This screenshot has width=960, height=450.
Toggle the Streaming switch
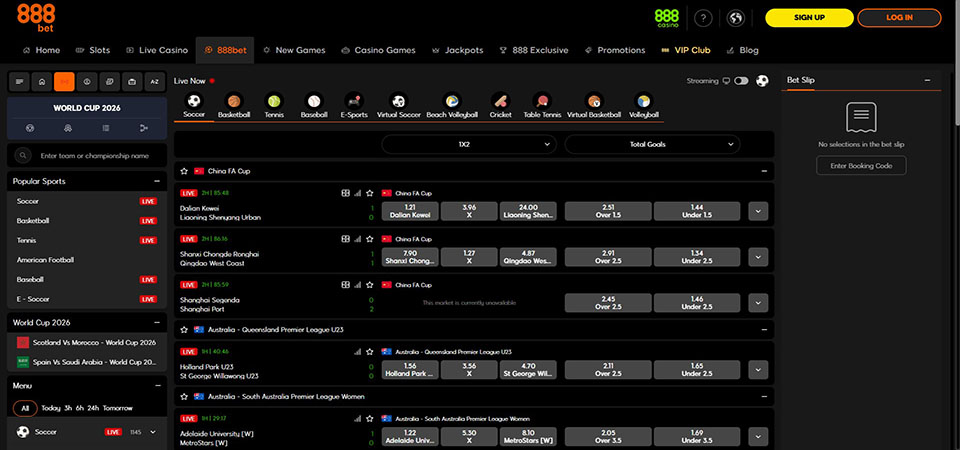[741, 81]
